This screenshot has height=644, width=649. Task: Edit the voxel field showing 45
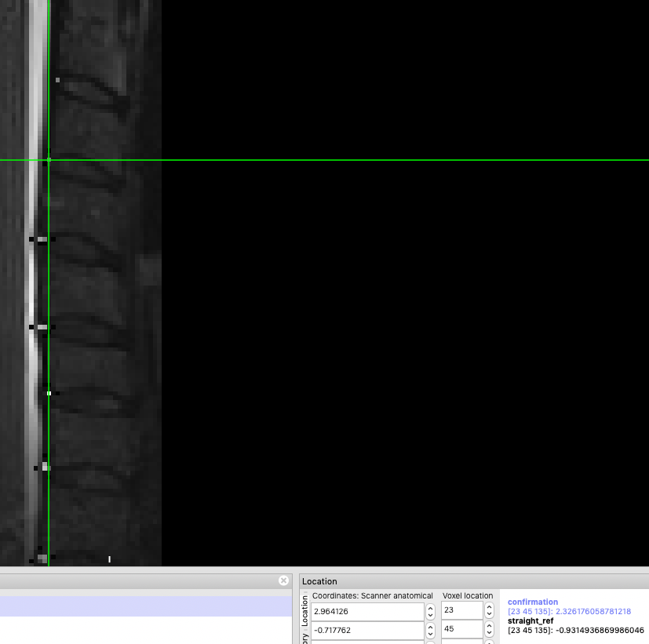click(463, 630)
